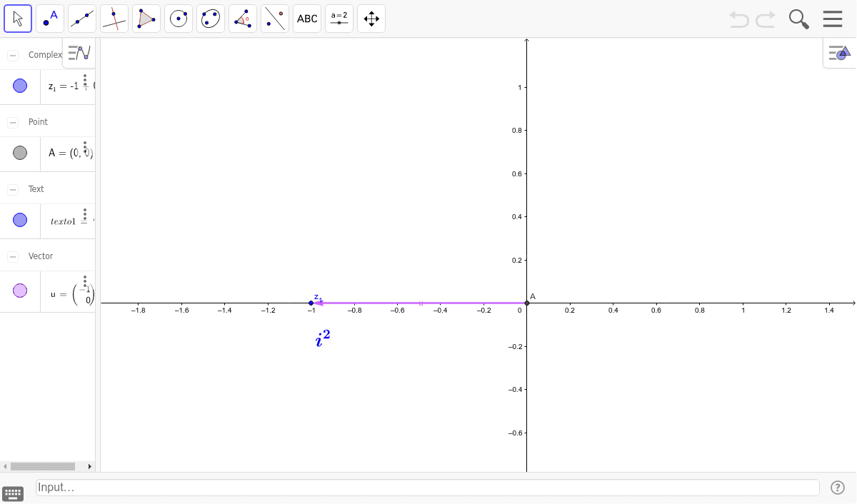Toggle visibility of vector u
Viewport: 857px width, 504px height.
click(20, 291)
